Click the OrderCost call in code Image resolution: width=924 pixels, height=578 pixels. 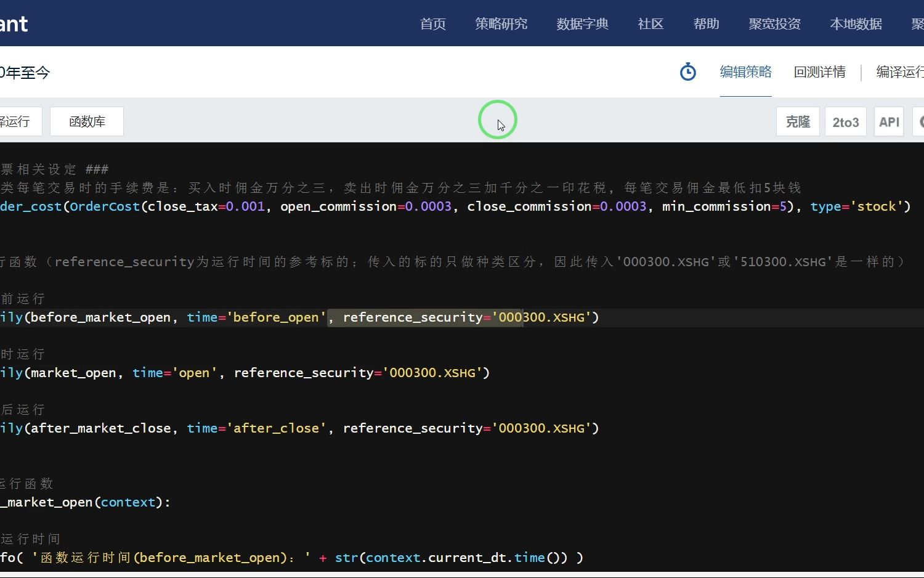(105, 206)
